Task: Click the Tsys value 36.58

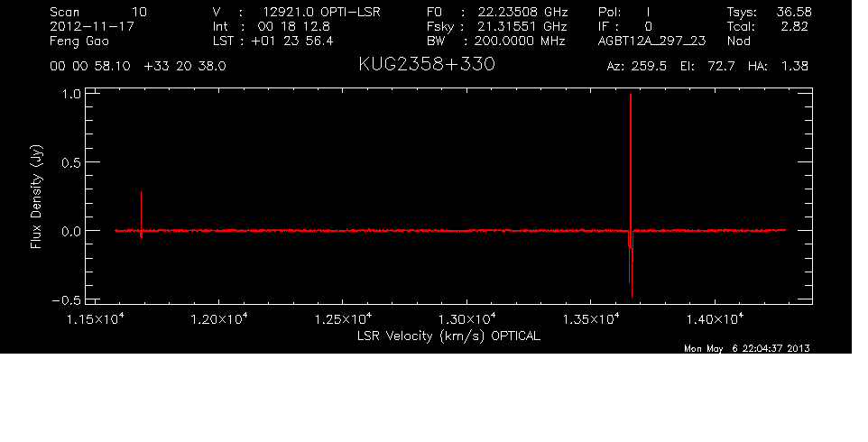Action: [x=794, y=12]
